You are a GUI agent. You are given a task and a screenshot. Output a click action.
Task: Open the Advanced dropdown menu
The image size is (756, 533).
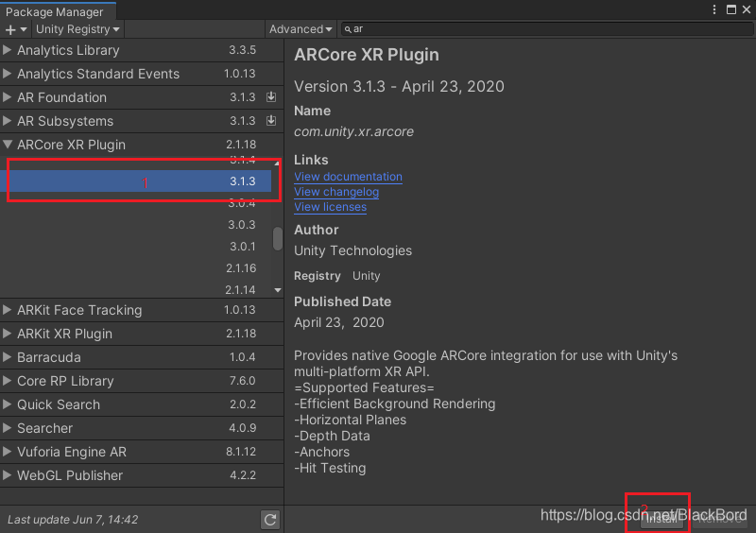point(301,29)
